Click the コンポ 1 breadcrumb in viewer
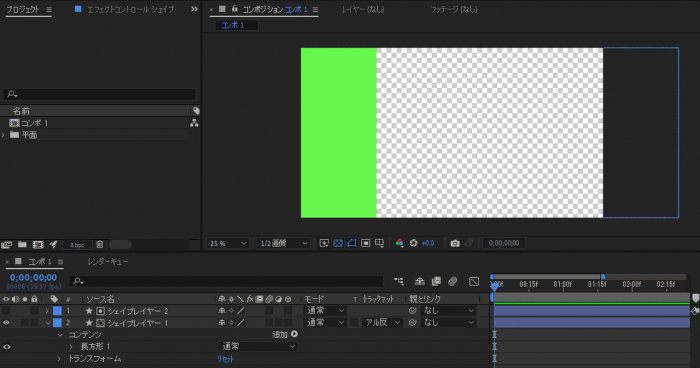Viewport: 700px width, 368px height. coord(233,25)
